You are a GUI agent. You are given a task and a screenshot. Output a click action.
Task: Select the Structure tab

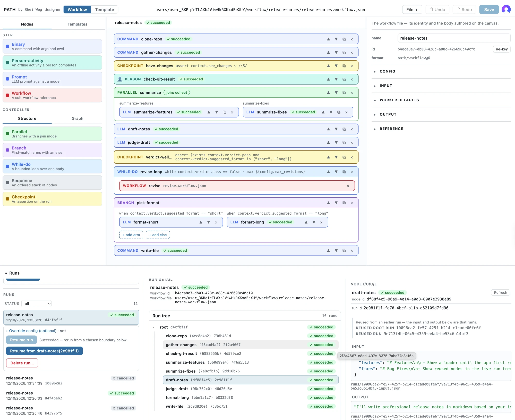pos(27,119)
